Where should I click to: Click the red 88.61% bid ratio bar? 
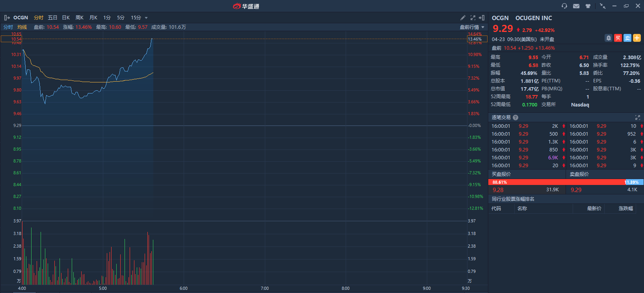tap(557, 182)
